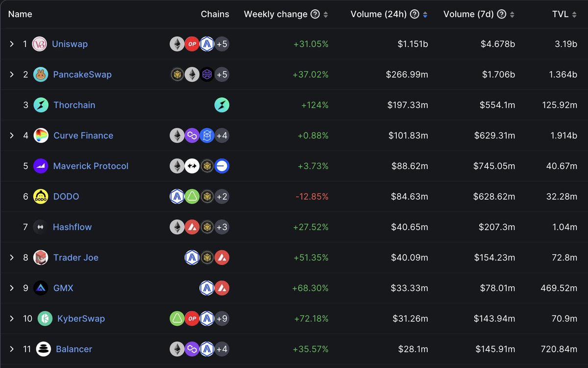The width and height of the screenshot is (588, 368).
Task: Open the Curve Finance protocol link
Action: [83, 135]
